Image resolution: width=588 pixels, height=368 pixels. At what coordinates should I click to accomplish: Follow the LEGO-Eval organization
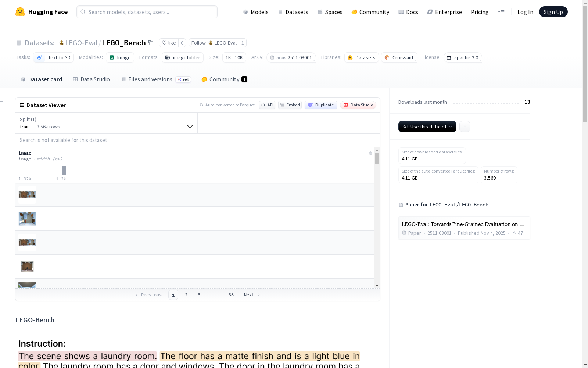[214, 43]
